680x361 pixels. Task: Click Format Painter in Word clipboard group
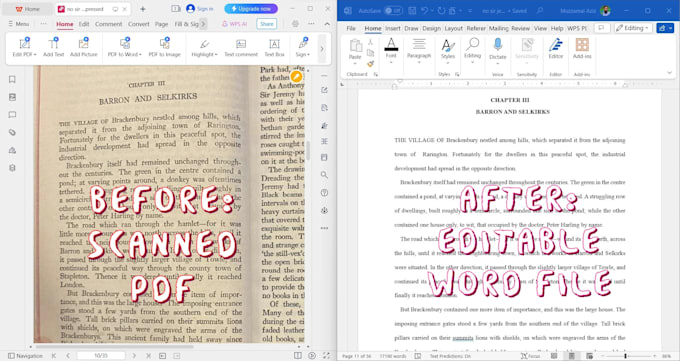370,64
